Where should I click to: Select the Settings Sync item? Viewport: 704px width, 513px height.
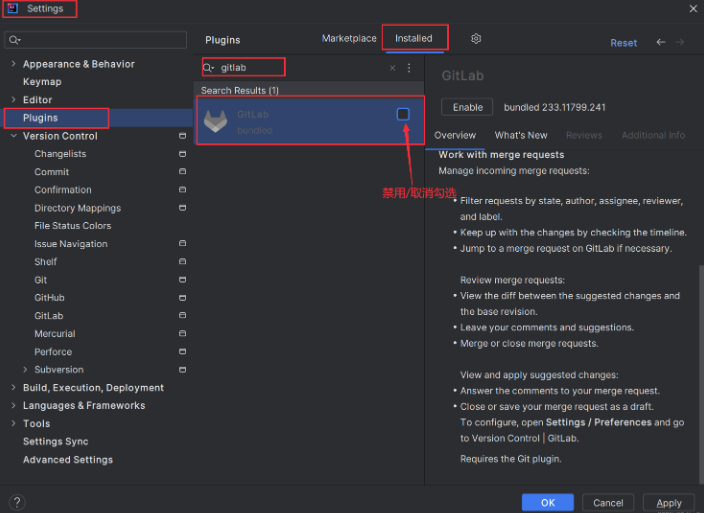[x=56, y=441]
